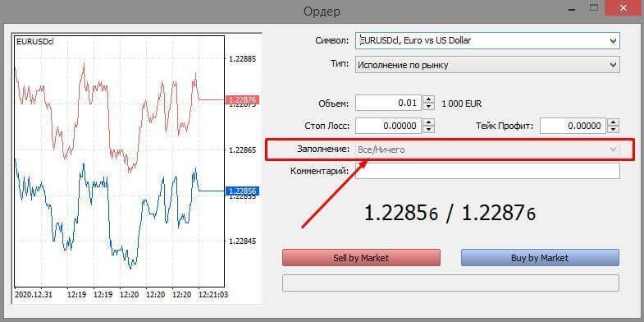Image resolution: width=644 pixels, height=322 pixels.
Task: Click the Объем volume input field
Action: pyautogui.click(x=389, y=103)
